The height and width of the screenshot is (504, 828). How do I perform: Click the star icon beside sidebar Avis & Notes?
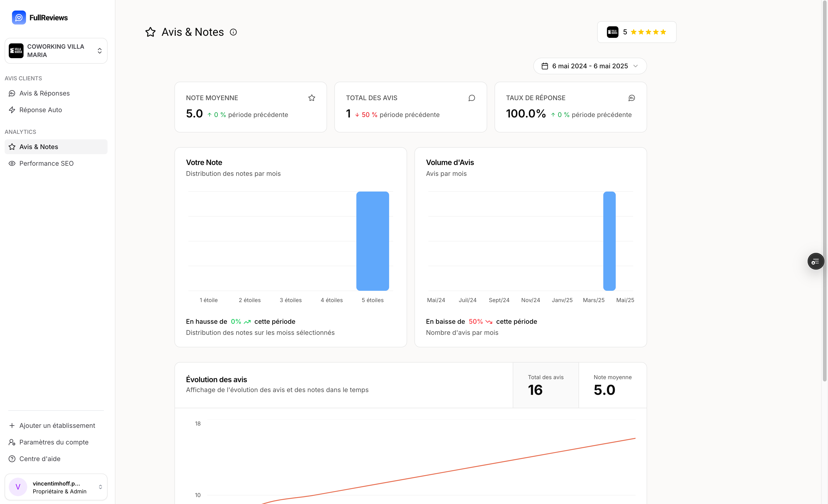(x=12, y=147)
